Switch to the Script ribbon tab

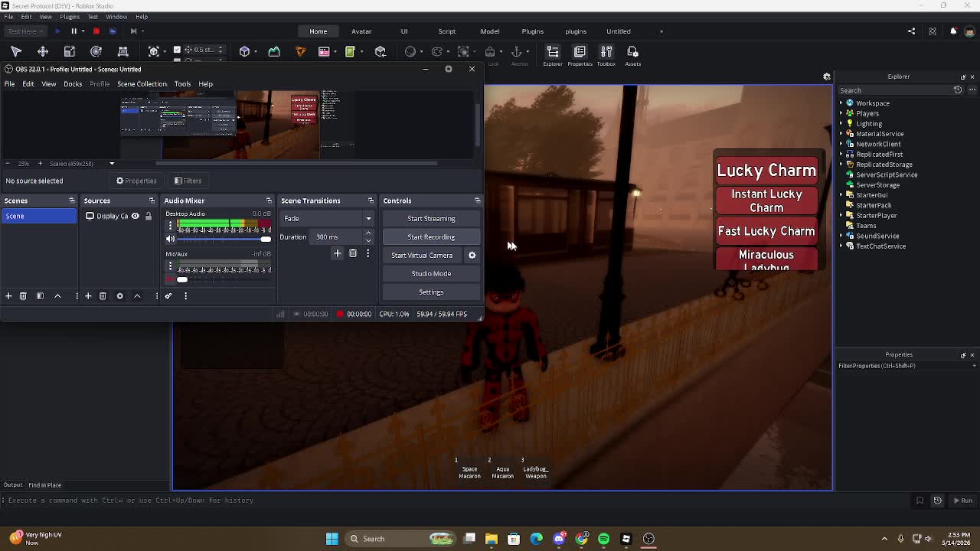[x=447, y=31]
